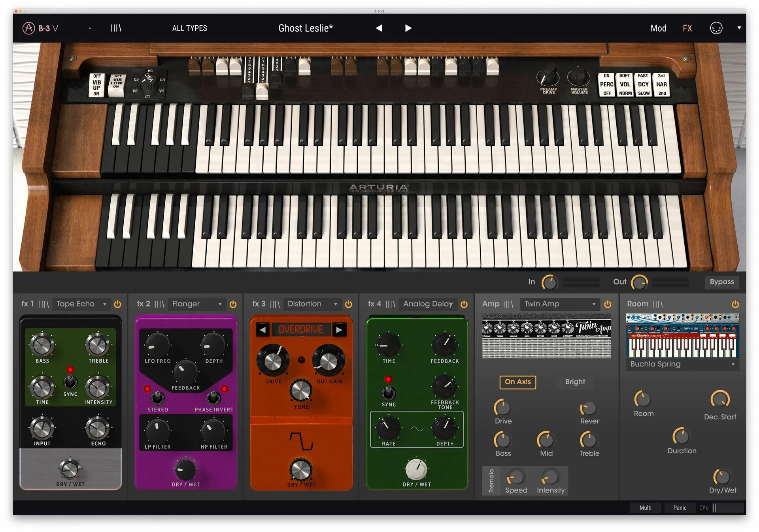Open the preset library browser icon
759x532 pixels.
coord(116,28)
